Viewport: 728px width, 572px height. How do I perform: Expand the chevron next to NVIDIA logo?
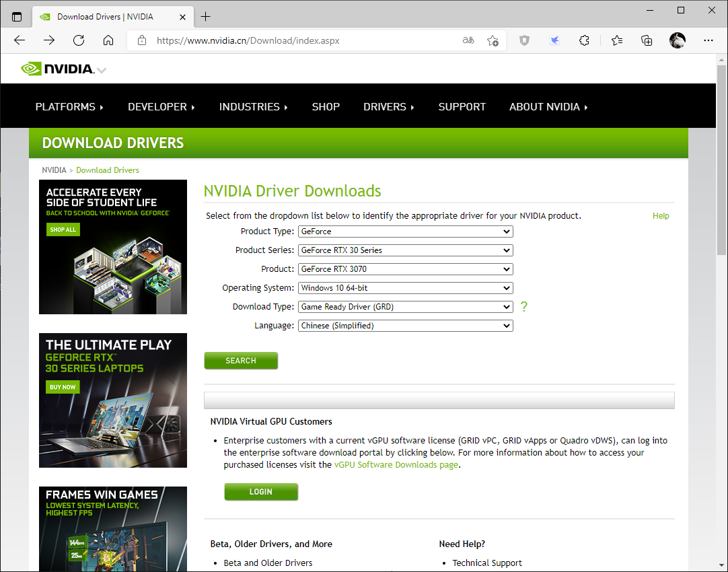pyautogui.click(x=102, y=71)
